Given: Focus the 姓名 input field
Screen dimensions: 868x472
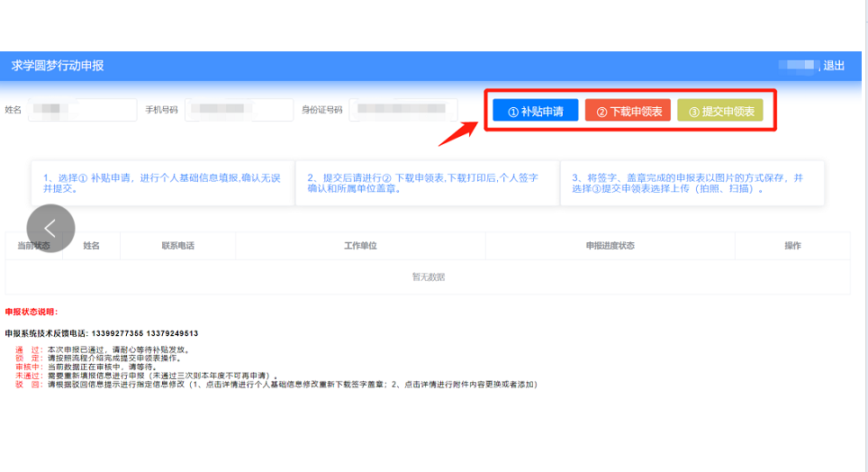Looking at the screenshot, I should coord(83,110).
